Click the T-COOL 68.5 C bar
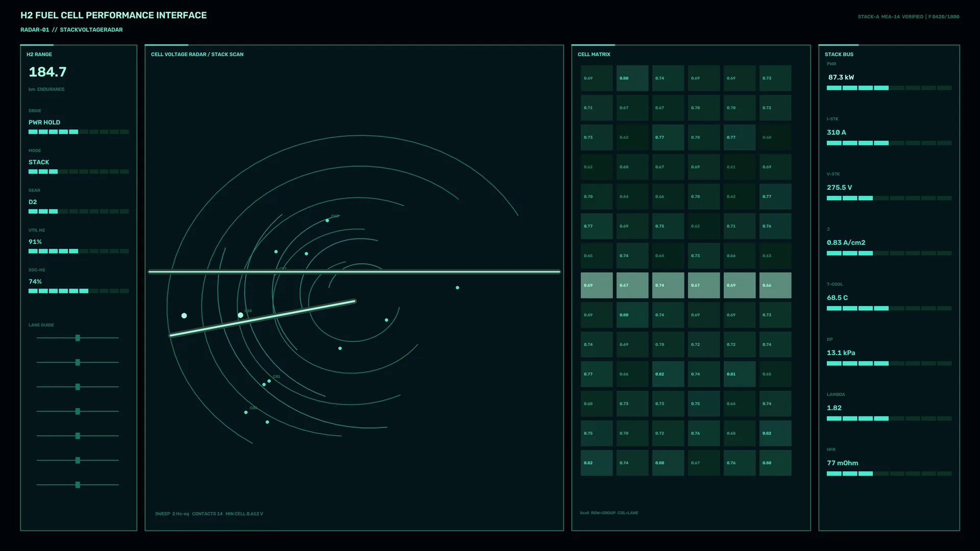The image size is (980, 551). (889, 308)
